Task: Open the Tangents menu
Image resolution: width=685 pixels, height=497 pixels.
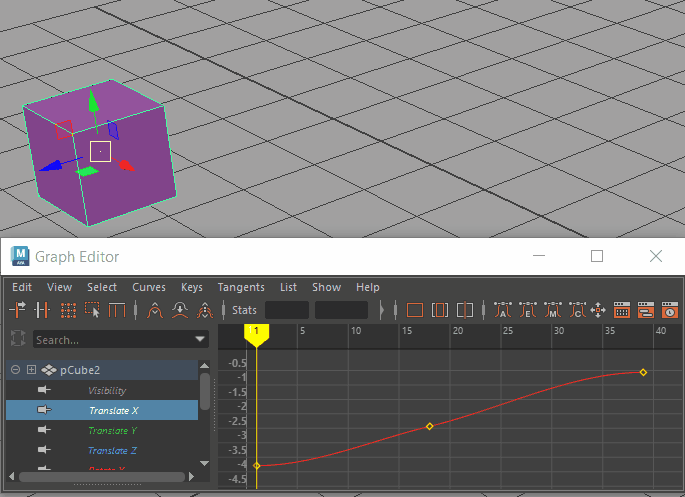Action: (x=241, y=287)
